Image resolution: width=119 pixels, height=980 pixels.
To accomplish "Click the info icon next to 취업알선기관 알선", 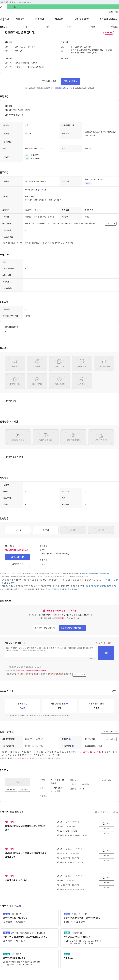I will point(67,703).
